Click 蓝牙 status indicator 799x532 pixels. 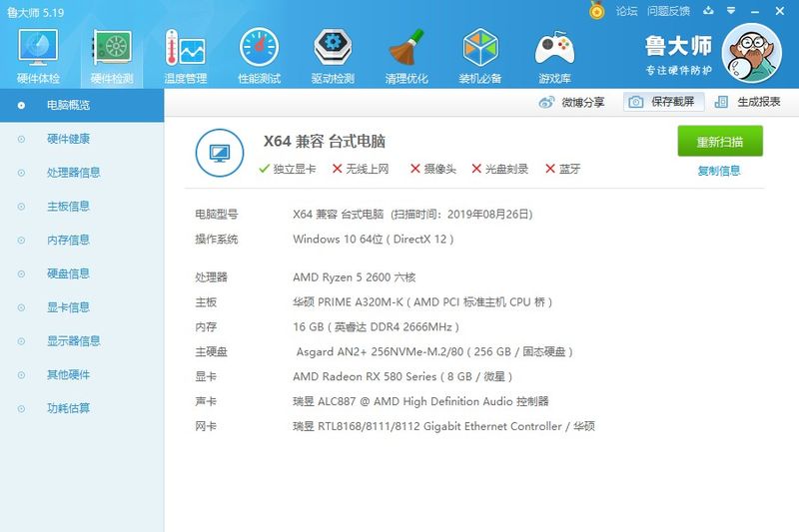tap(563, 169)
